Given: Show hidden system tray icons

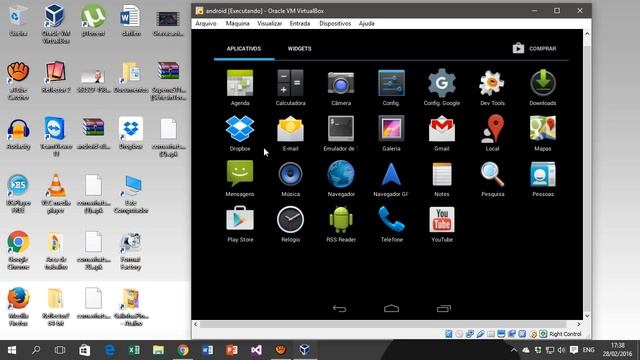Looking at the screenshot, I should click(514, 350).
